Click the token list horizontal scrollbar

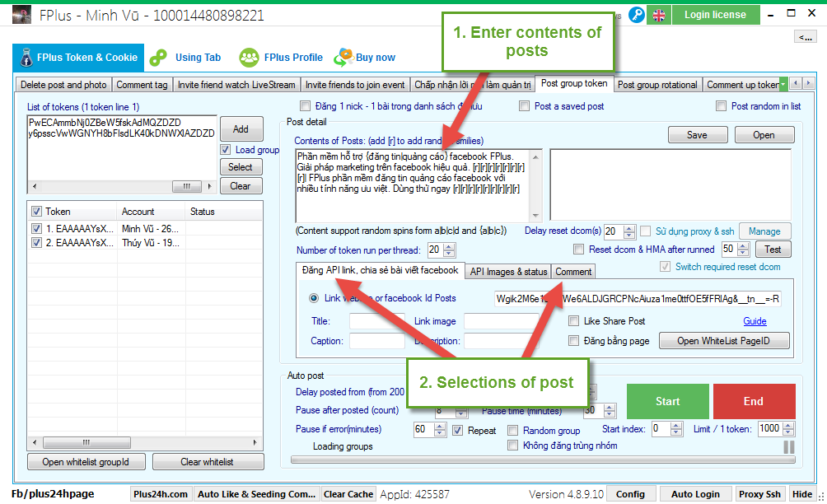click(x=121, y=186)
